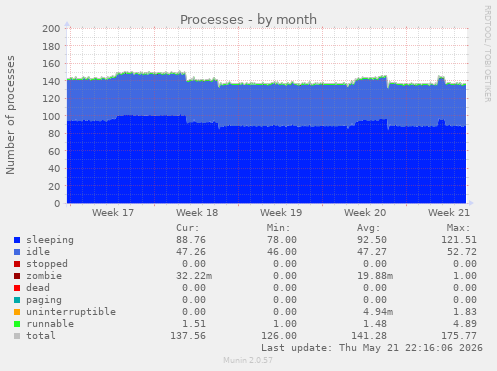Screen dimensions: 497x371
Task: Click zombie average value 19.88m
Action: (375, 276)
